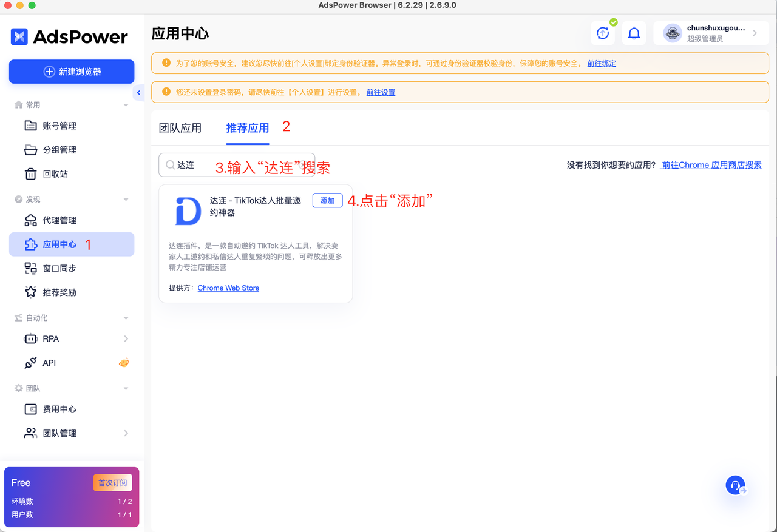Expand the RPA submenu arrow

click(x=126, y=338)
